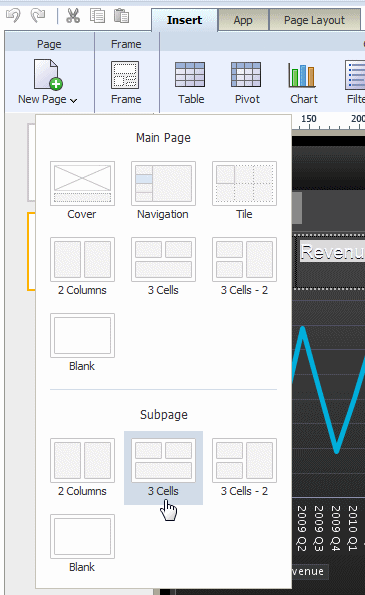
Task: Insert a Chart component
Action: click(304, 83)
